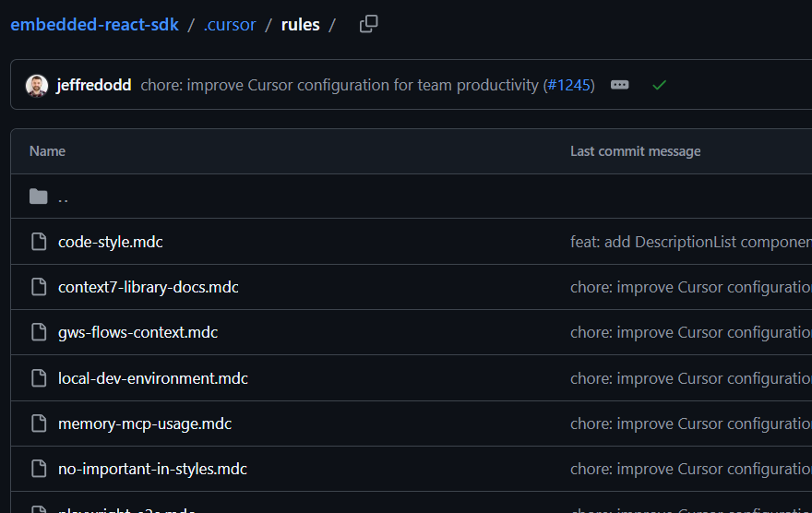Screen dimensions: 812x513
Task: Click file icon beside gws-flows-context.mdc
Action: tap(38, 332)
